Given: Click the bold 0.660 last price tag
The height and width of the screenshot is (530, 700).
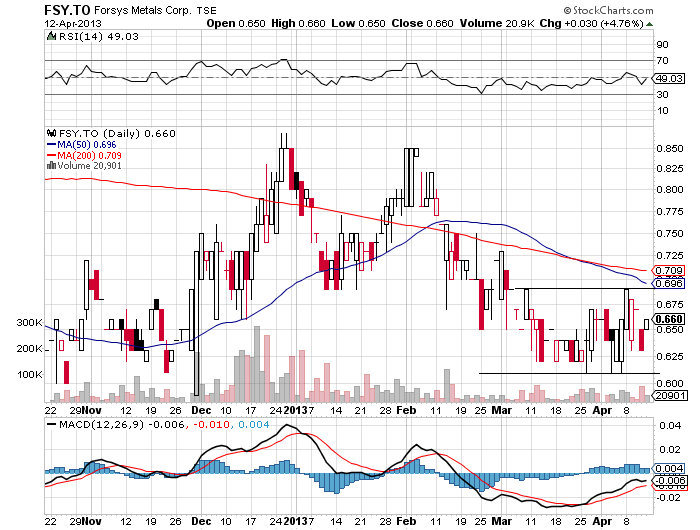Looking at the screenshot, I should (x=669, y=319).
